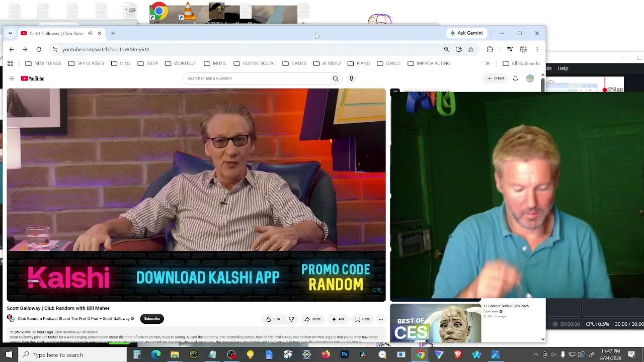Like the video with 1.7K likes

coord(273,319)
